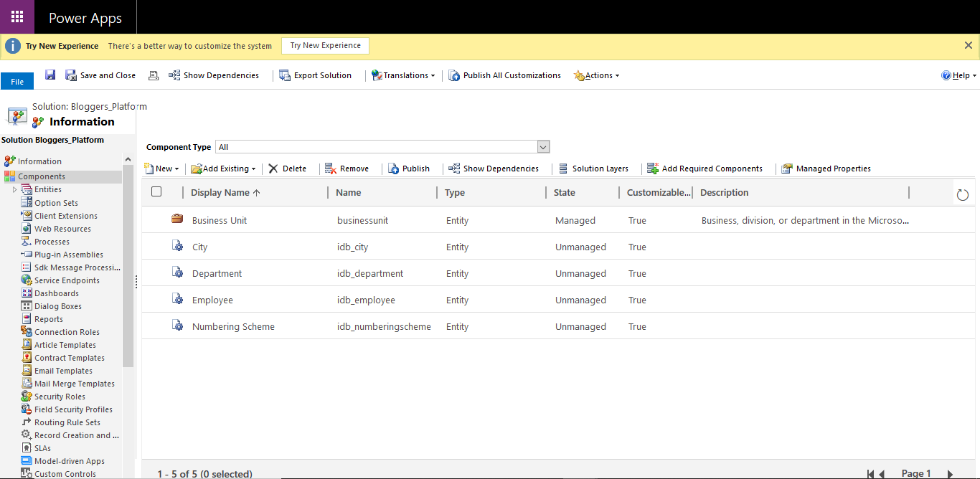The image size is (980, 479).
Task: Select Export Solution on the toolbar
Action: (316, 75)
